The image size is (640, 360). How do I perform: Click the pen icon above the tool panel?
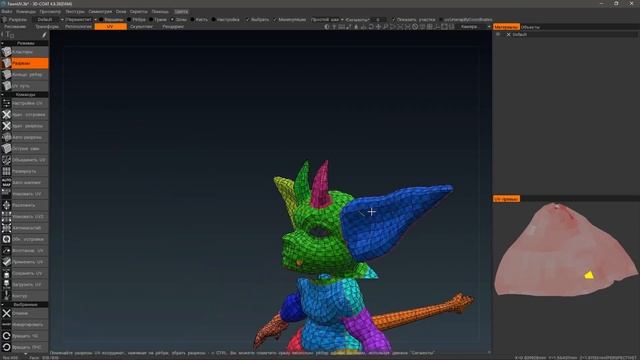pos(44,35)
